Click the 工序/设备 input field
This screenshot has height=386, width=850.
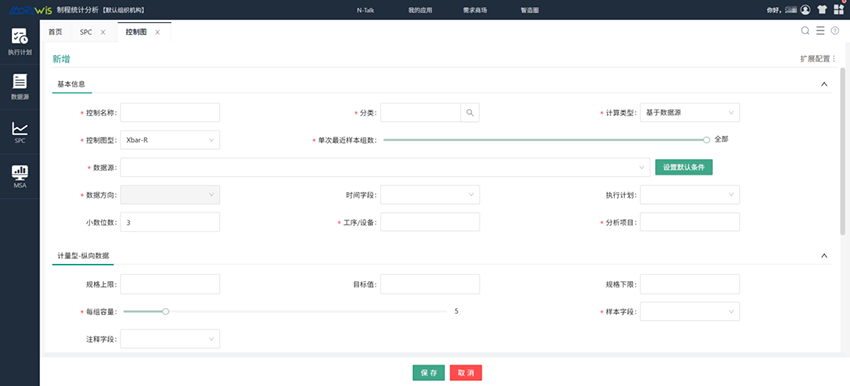click(430, 222)
